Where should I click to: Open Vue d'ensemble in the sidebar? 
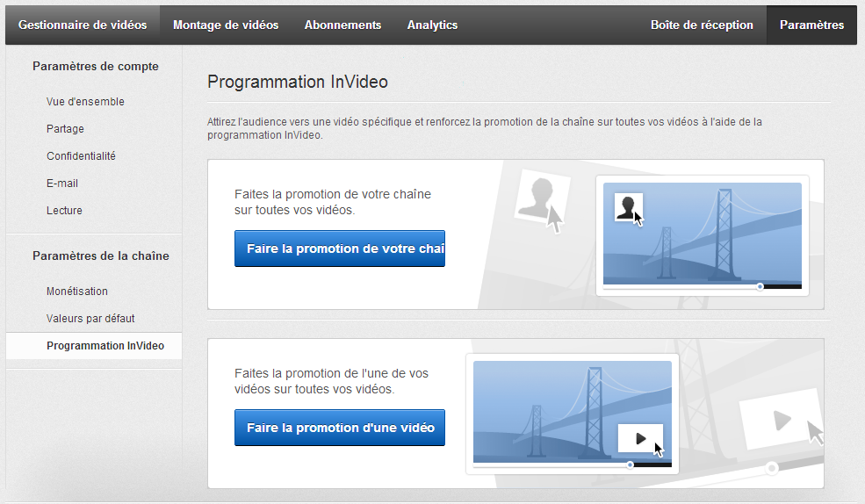click(85, 102)
